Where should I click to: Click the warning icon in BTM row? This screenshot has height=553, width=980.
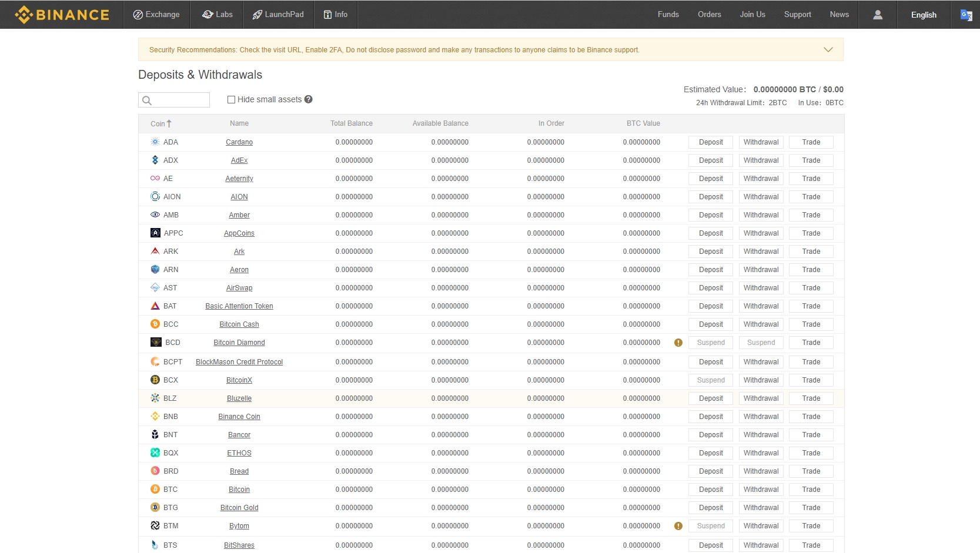click(678, 526)
